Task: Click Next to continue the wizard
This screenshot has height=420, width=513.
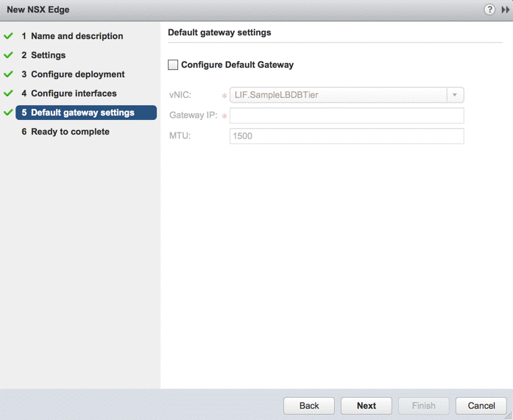Action: click(x=367, y=405)
